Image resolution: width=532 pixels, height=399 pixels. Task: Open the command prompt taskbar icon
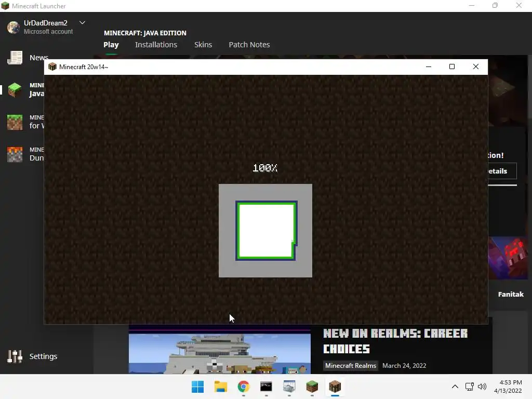[x=267, y=387]
